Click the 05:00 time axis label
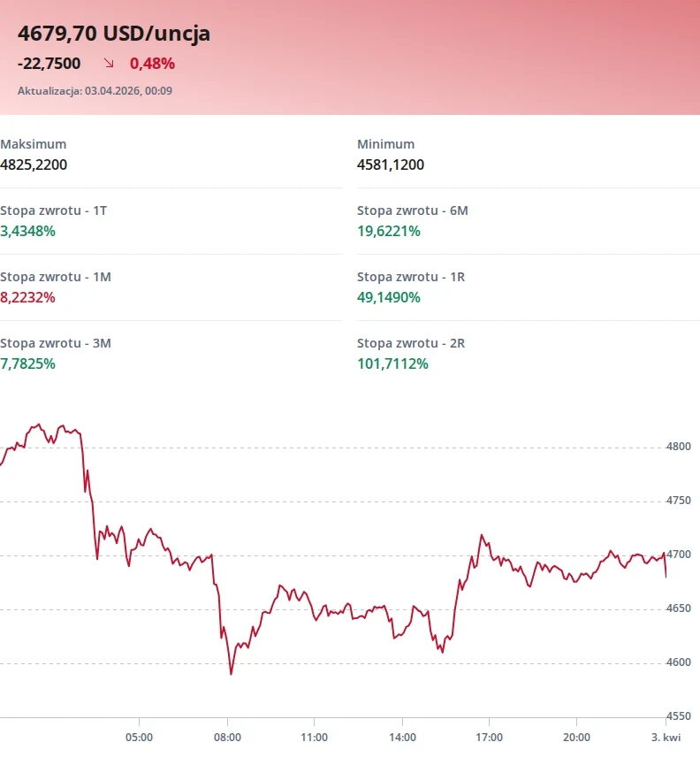This screenshot has height=765, width=700. pos(139,737)
